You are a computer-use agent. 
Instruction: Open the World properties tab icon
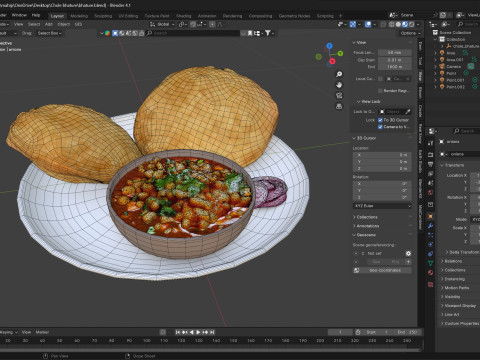tap(431, 192)
